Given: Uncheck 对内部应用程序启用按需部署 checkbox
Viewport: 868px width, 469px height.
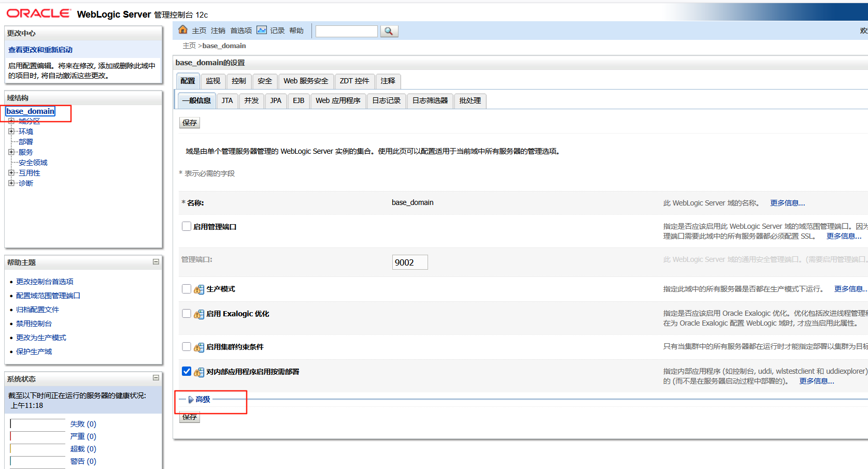Looking at the screenshot, I should (187, 371).
